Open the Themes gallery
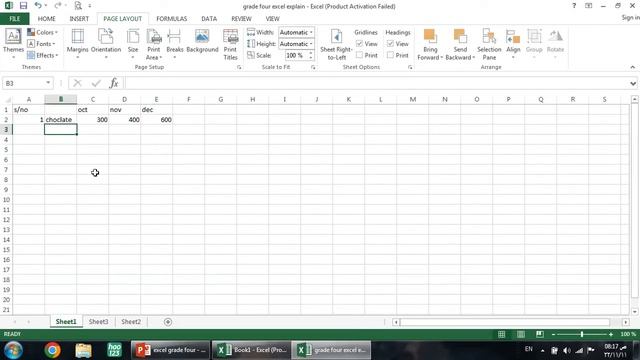The image size is (640, 360). pyautogui.click(x=13, y=44)
